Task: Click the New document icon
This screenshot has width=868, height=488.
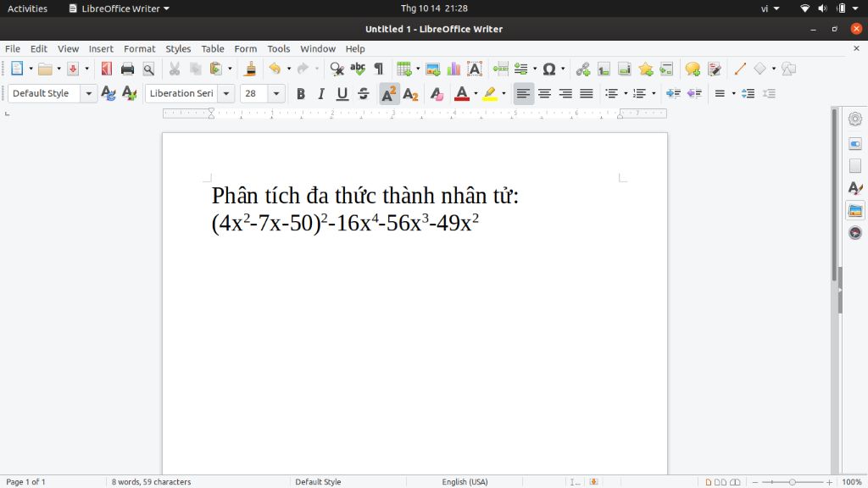Action: tap(17, 69)
